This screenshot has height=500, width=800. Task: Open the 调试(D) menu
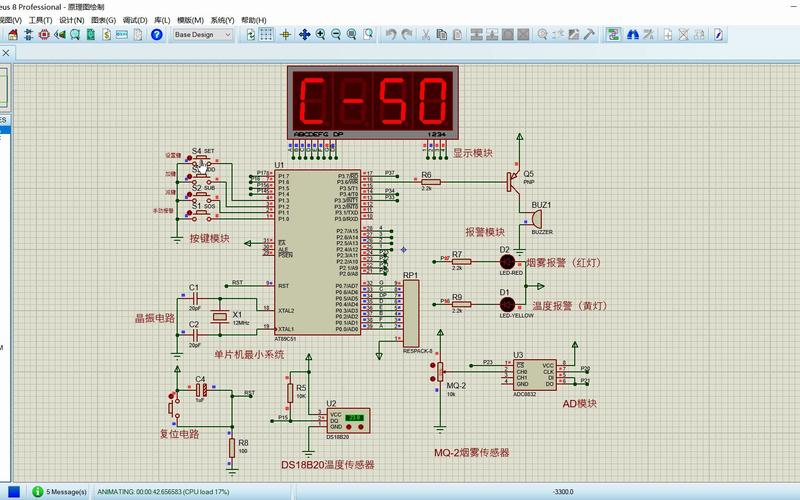(x=135, y=20)
